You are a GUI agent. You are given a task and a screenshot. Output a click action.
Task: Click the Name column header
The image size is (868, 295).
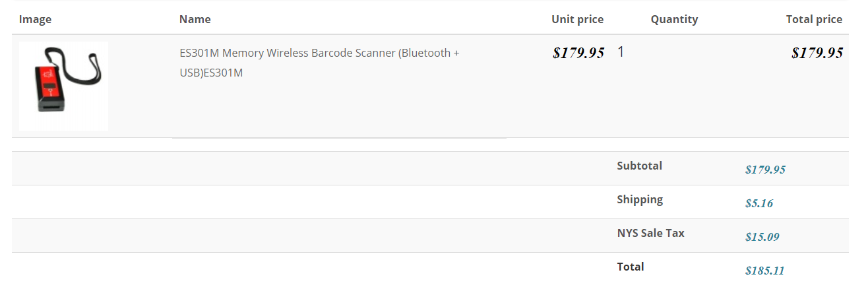click(x=195, y=19)
